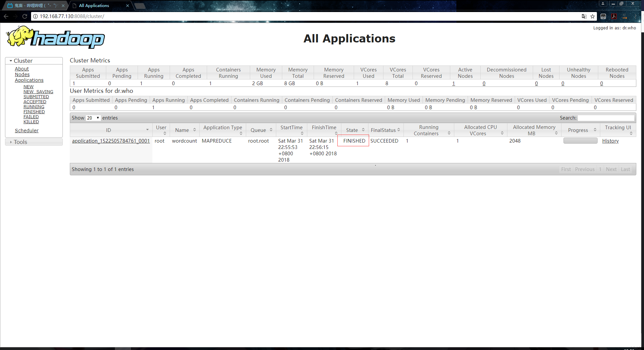Screen dimensions: 644x350
Task: Open the Rebooted Nodes count link
Action: pos(602,83)
